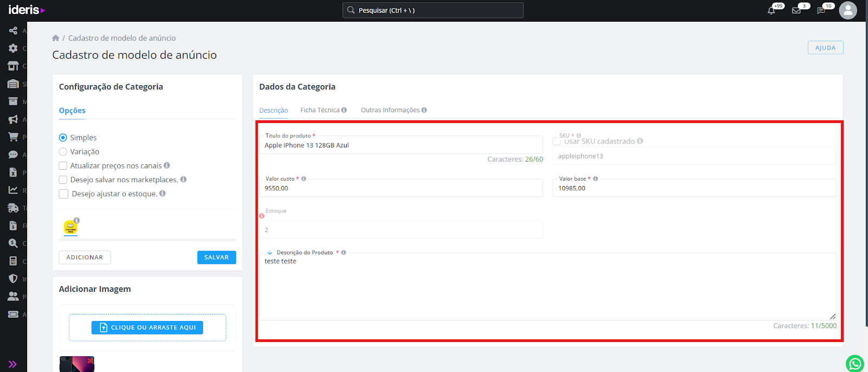
Task: Open the archive box sidebar icon
Action: pos(13,101)
